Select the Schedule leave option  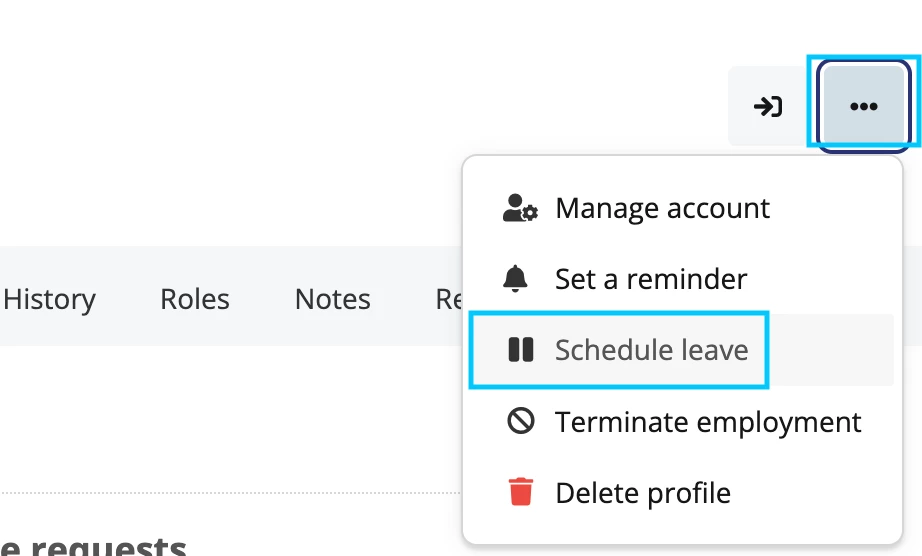point(652,350)
